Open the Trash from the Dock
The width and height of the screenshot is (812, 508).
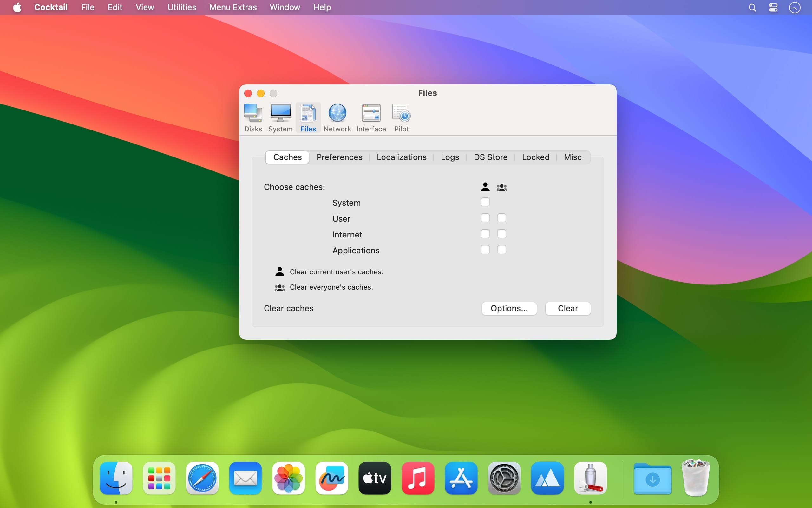pyautogui.click(x=696, y=478)
